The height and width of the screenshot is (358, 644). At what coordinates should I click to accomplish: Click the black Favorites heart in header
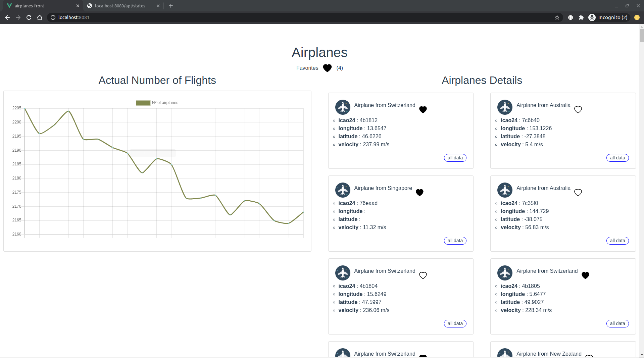click(327, 68)
